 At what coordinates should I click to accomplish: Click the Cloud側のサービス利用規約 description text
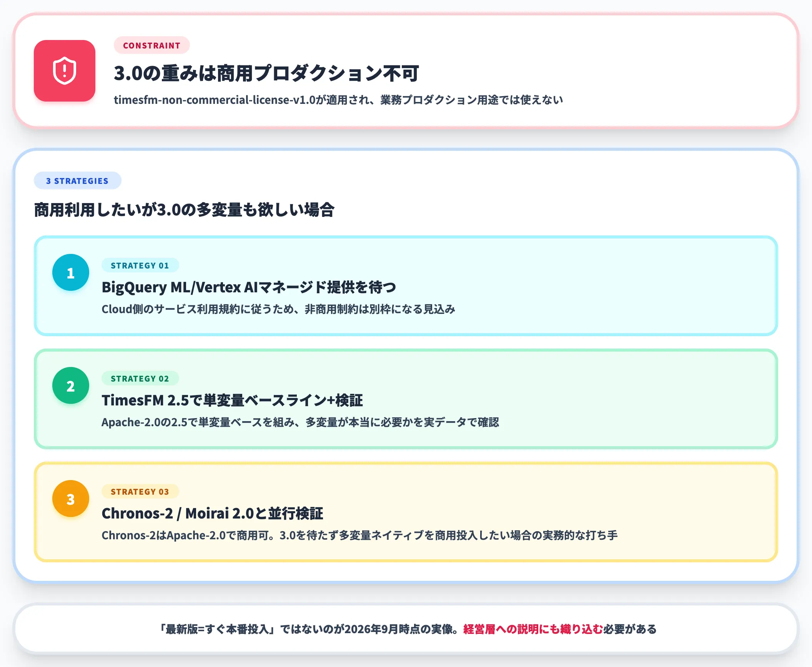278,309
